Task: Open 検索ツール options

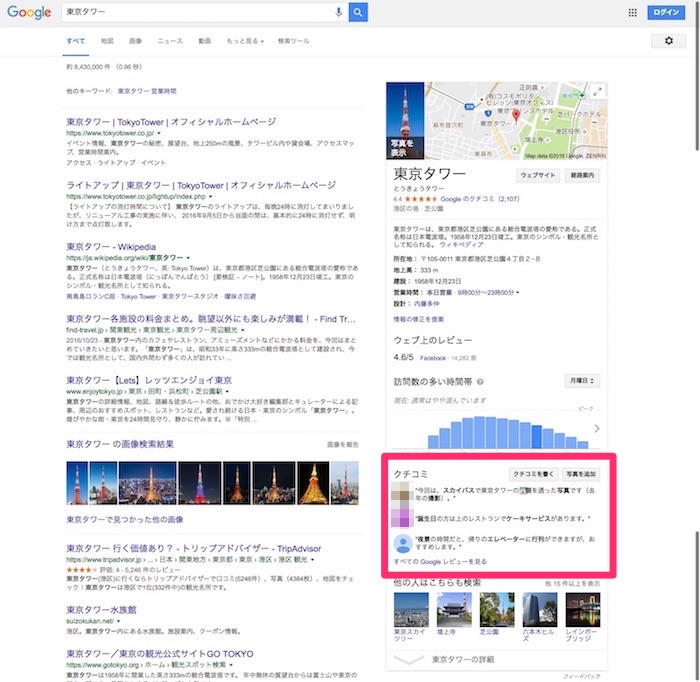Action: 293,41
